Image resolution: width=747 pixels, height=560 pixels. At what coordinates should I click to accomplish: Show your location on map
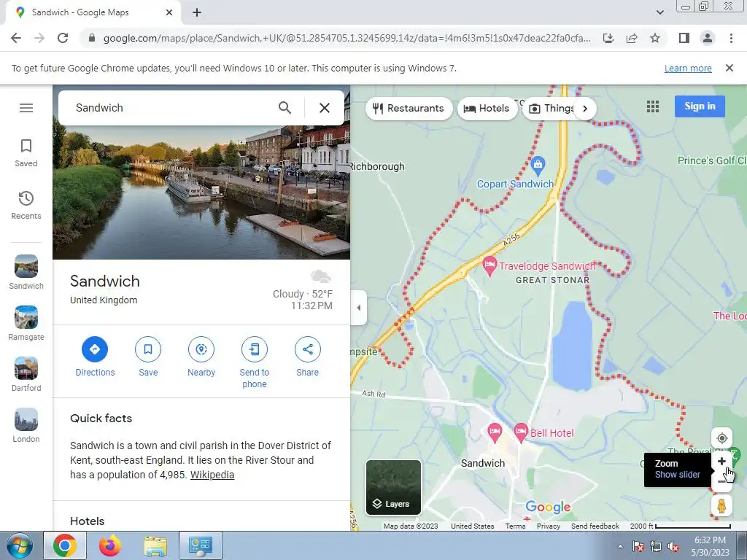pos(721,438)
